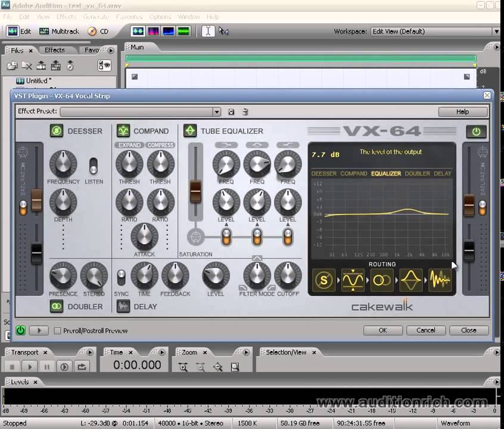
Task: Click OK to apply the effect
Action: (x=383, y=330)
